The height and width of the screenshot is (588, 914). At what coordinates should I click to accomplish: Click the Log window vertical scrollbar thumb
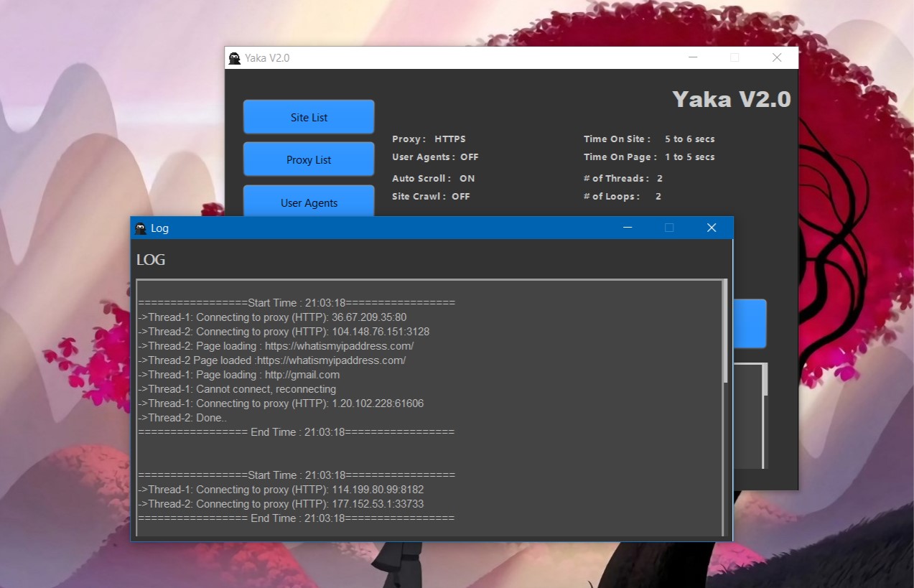click(724, 330)
